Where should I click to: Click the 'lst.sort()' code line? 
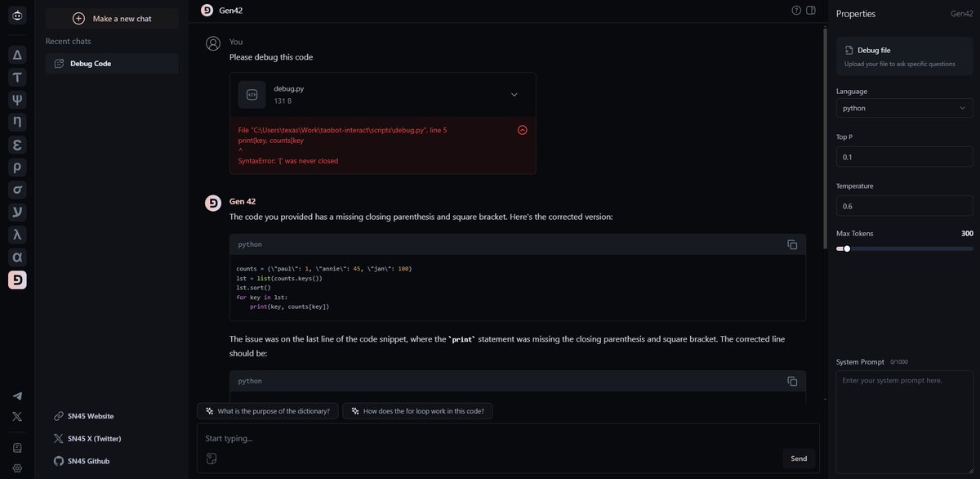pos(253,288)
